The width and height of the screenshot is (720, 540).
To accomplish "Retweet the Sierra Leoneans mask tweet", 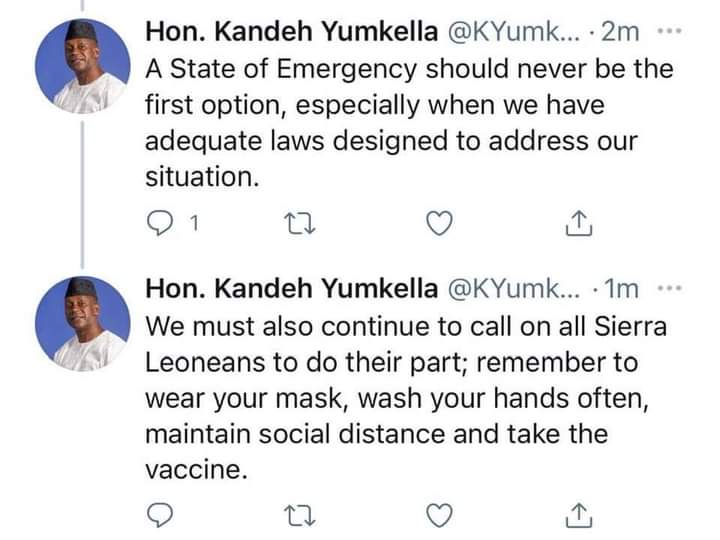I will point(295,515).
